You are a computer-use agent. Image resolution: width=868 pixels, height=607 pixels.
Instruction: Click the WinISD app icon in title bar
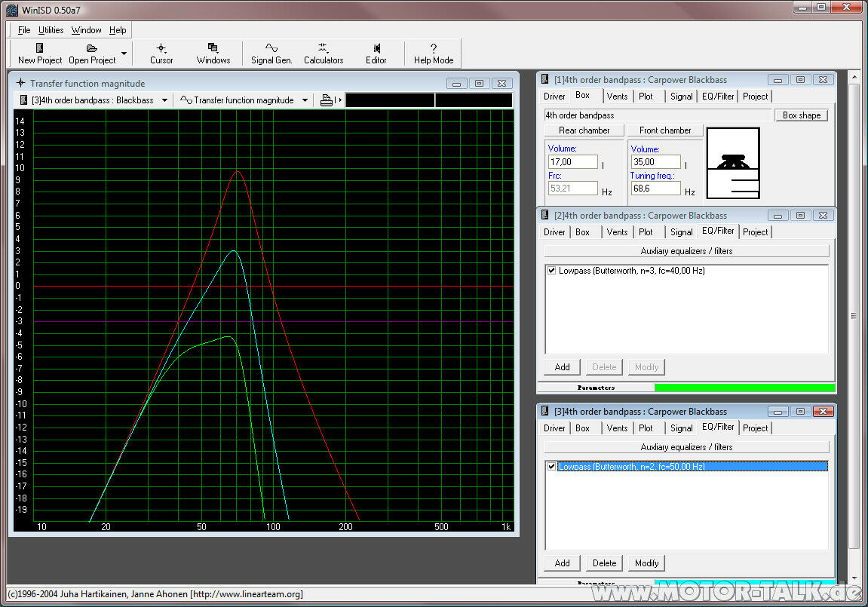[x=11, y=10]
